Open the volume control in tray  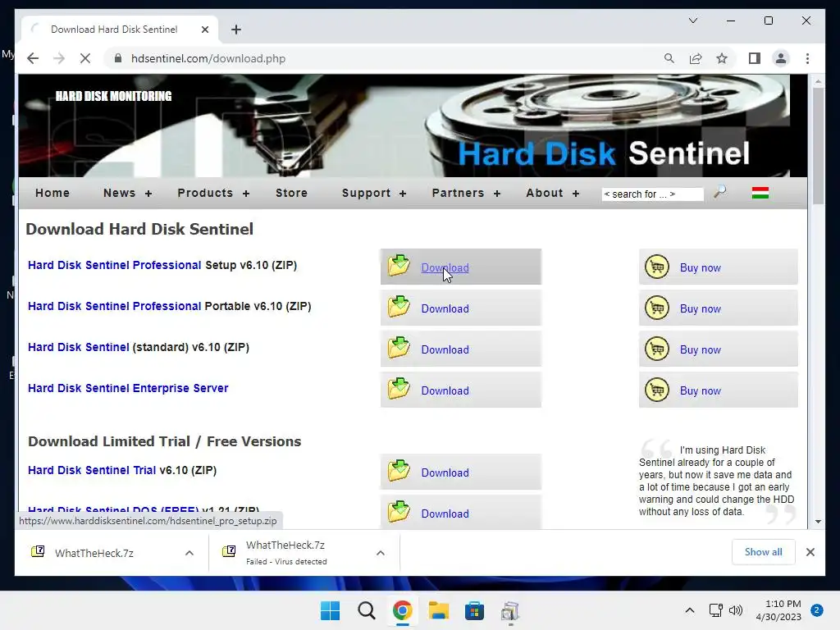pyautogui.click(x=736, y=610)
